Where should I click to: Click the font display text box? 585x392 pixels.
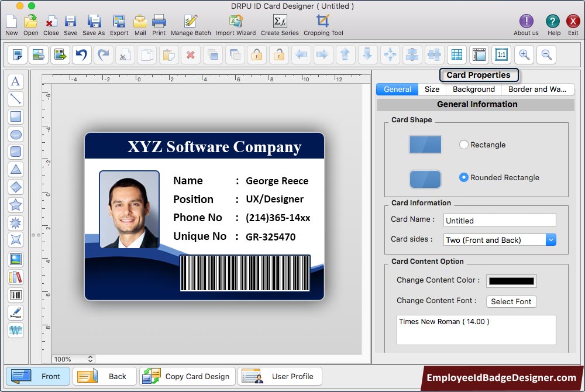[x=476, y=330]
